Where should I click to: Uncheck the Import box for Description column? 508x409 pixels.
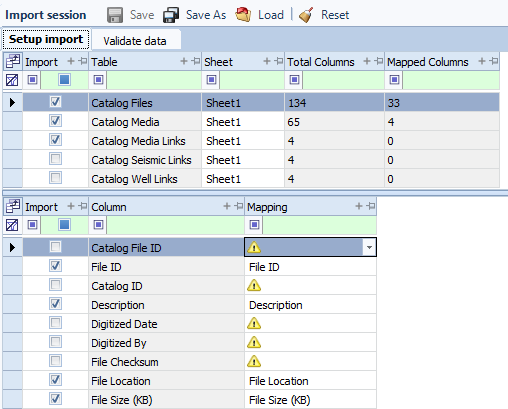point(55,304)
